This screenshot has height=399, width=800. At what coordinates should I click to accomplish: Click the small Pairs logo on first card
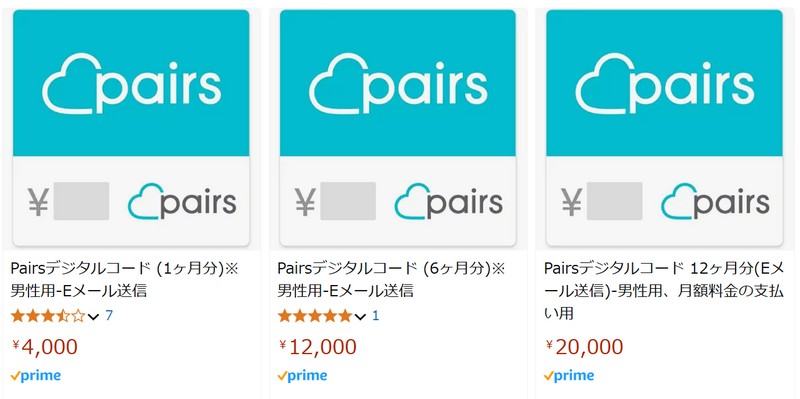click(x=182, y=202)
